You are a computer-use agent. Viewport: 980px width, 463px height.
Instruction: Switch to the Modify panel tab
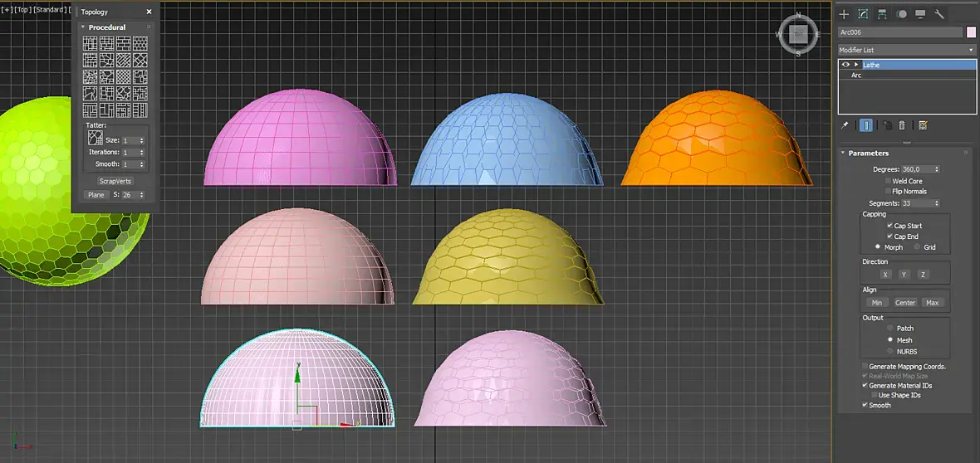click(863, 14)
